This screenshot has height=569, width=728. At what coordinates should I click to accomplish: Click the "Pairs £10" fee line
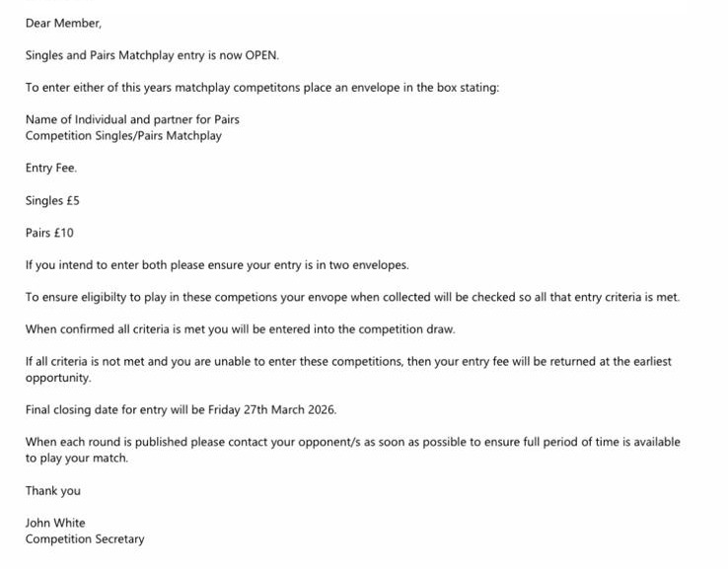pyautogui.click(x=49, y=233)
